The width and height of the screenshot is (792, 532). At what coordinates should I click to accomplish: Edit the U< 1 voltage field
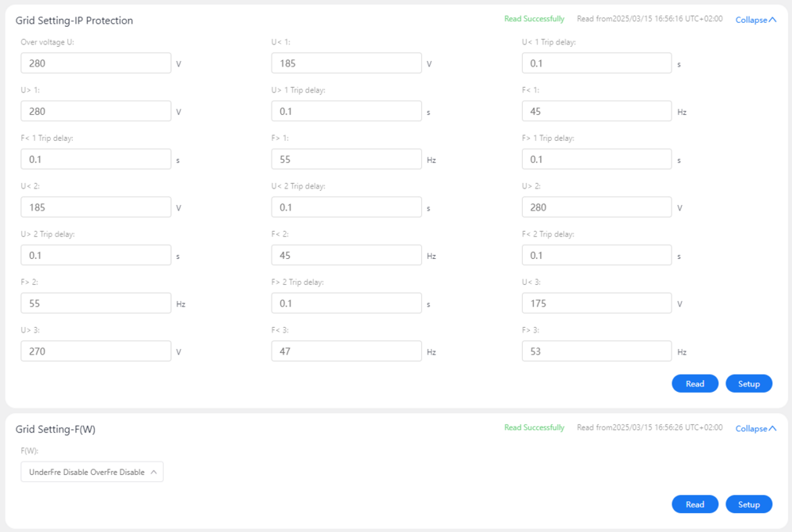346,63
